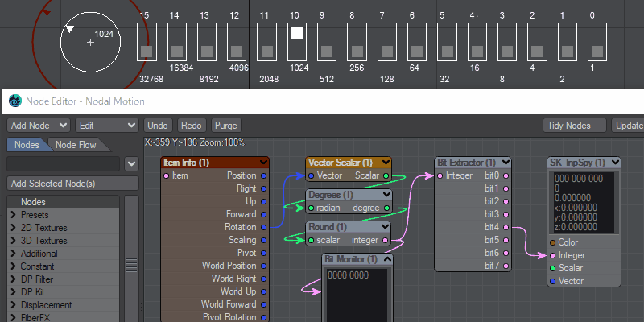Click the Integer input dot on SK_InpSpy
Viewport: 644px width, 322px height.
click(552, 255)
